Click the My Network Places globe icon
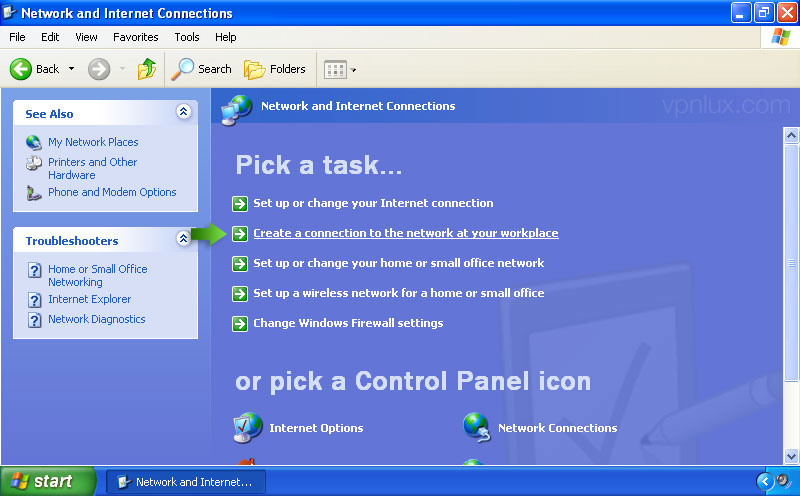This screenshot has width=800, height=496. [x=34, y=142]
